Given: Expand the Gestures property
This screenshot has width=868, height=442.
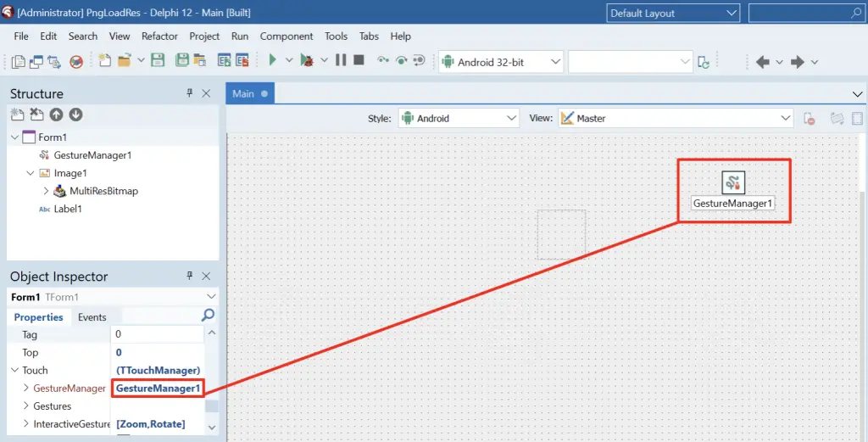Looking at the screenshot, I should coord(26,406).
